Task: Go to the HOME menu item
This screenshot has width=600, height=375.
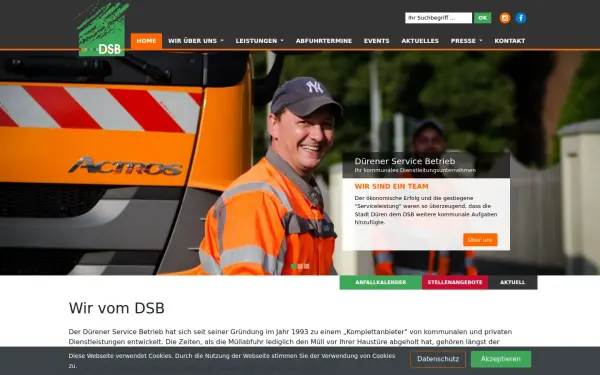Action: pyautogui.click(x=146, y=41)
